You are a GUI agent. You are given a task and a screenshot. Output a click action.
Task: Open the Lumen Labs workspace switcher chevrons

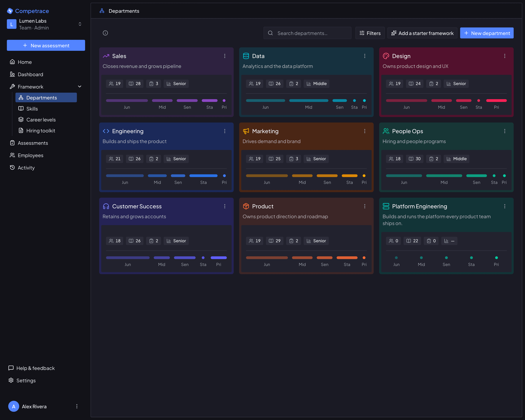tap(80, 24)
